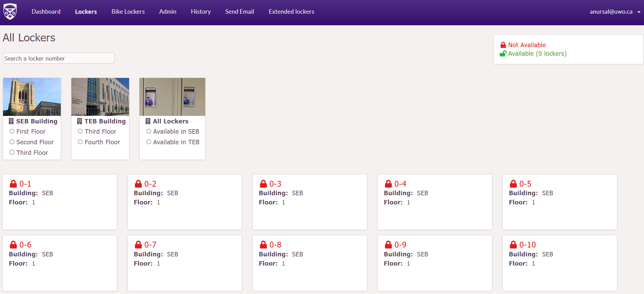644x294 pixels.
Task: Select the SEB First Floor radio button
Action: coord(12,131)
